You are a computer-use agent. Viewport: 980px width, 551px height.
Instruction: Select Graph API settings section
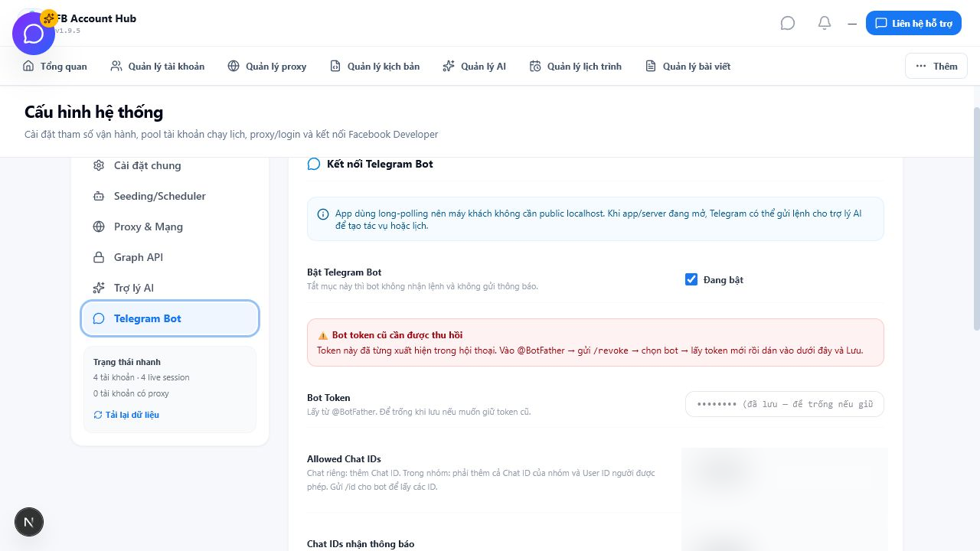170,257
